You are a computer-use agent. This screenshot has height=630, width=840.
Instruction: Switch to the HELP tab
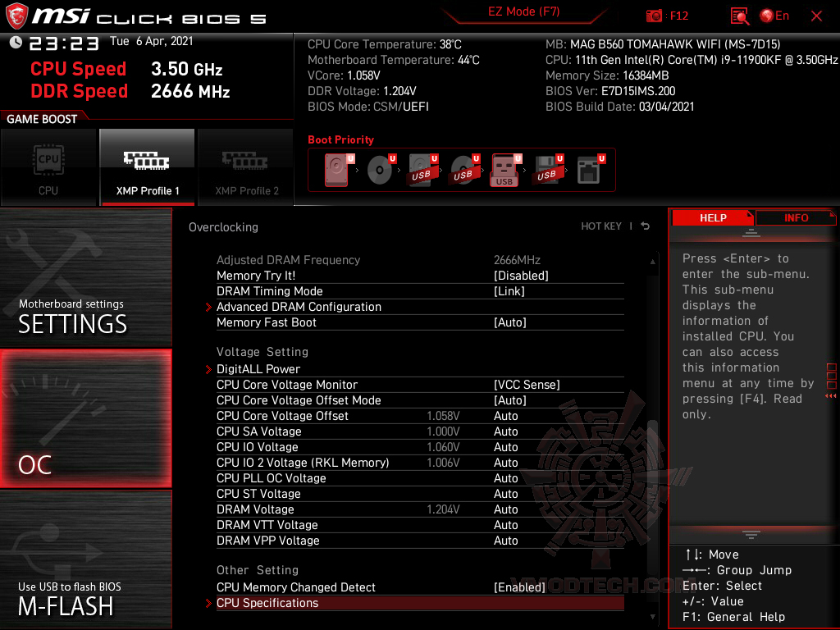(713, 218)
